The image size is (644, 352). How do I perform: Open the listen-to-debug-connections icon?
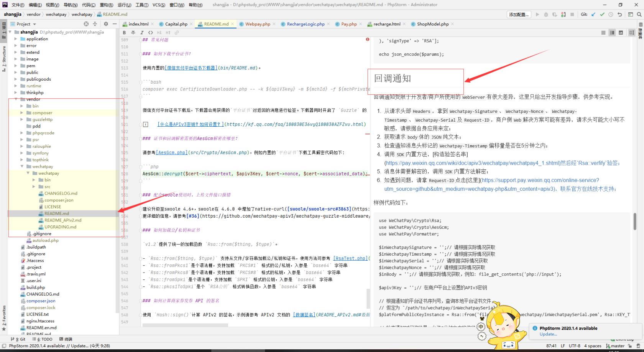[563, 15]
